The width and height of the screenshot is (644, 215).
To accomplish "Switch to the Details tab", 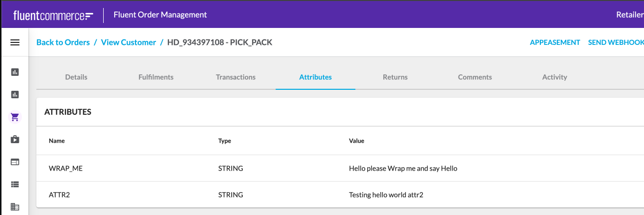I will coord(76,77).
